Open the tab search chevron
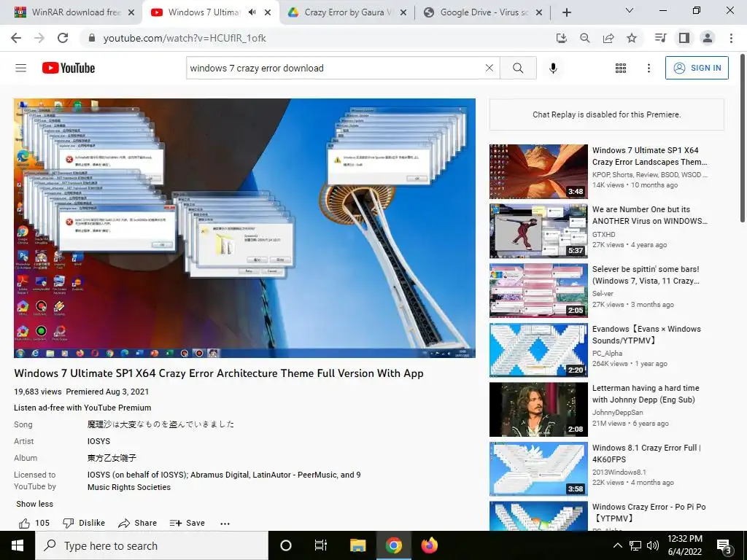 click(x=630, y=10)
